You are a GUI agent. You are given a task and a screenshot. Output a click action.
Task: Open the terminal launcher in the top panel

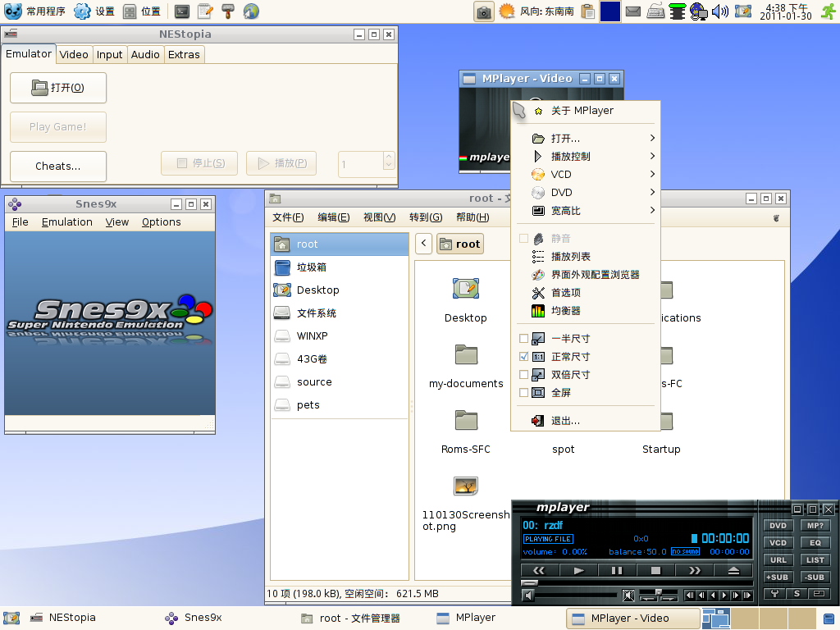click(182, 11)
